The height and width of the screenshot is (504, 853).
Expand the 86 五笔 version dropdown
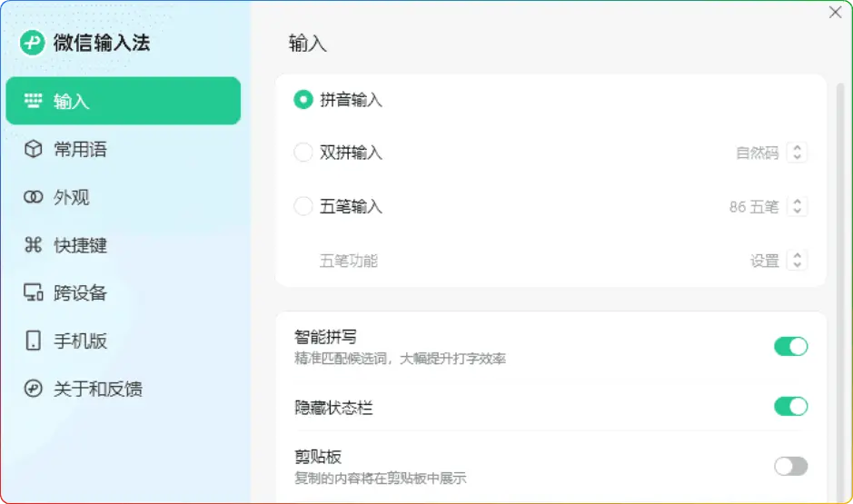pyautogui.click(x=797, y=207)
